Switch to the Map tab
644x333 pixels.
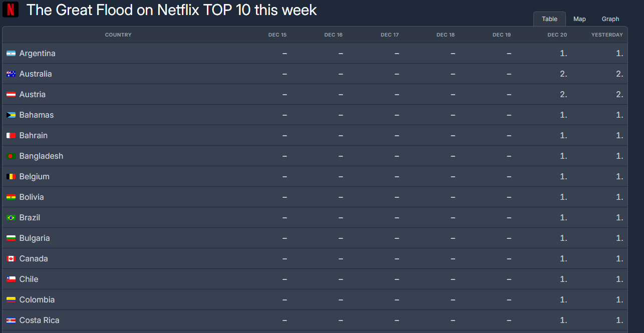tap(579, 19)
